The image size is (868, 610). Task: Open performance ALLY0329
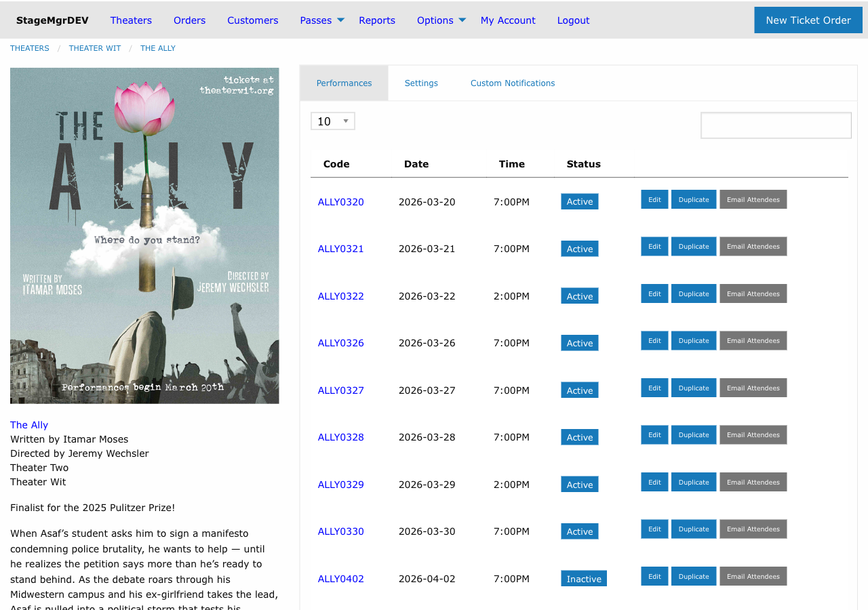341,485
